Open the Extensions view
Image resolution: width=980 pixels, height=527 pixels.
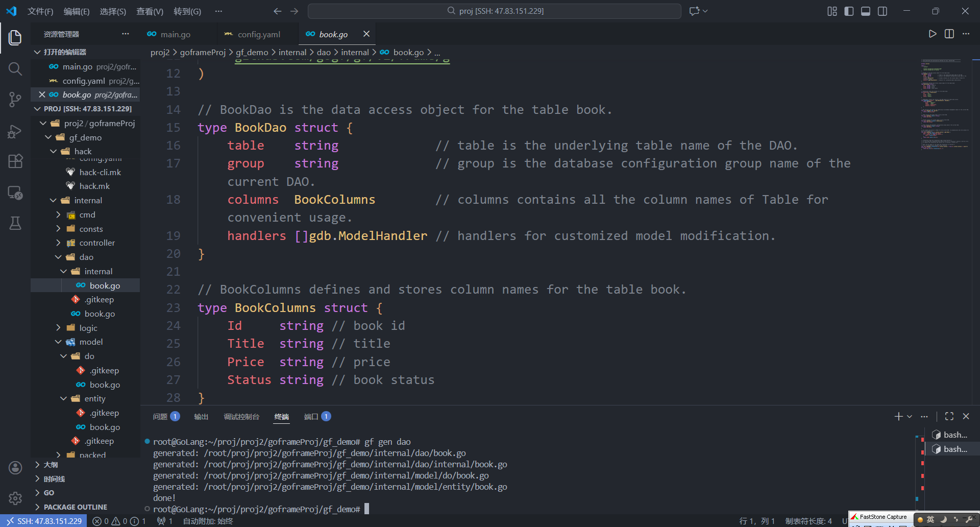point(15,161)
